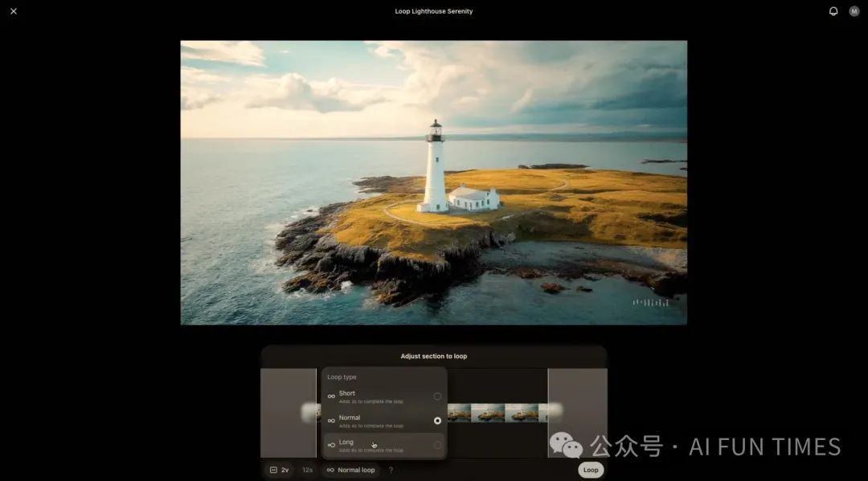868x481 pixels.
Task: Open the 2v variations selector
Action: (x=279, y=470)
